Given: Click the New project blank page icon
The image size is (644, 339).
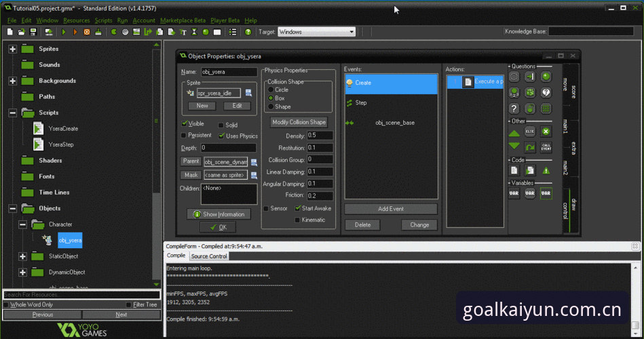Looking at the screenshot, I should (10, 32).
